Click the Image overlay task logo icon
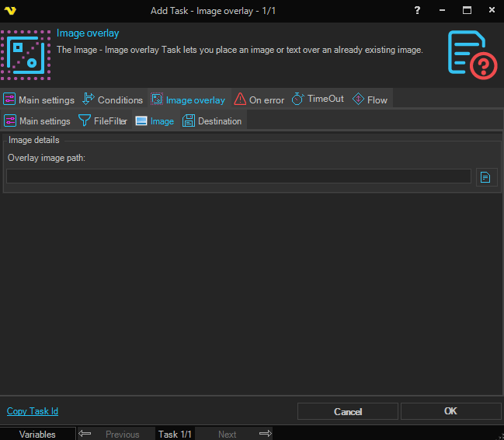 coord(26,54)
